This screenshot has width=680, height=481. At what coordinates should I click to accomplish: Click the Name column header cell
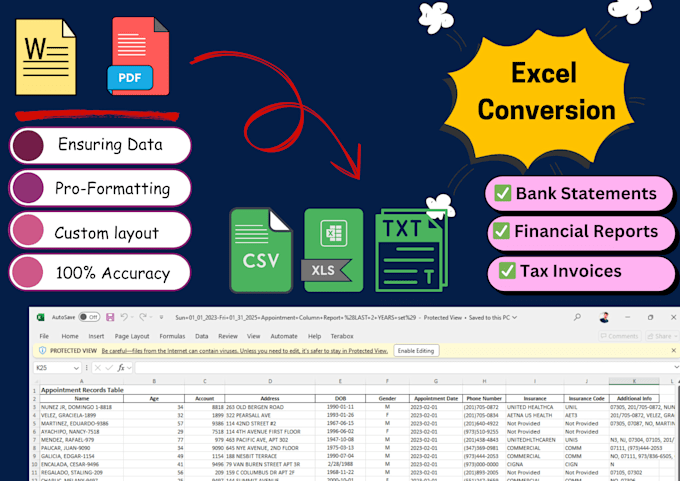(x=82, y=398)
